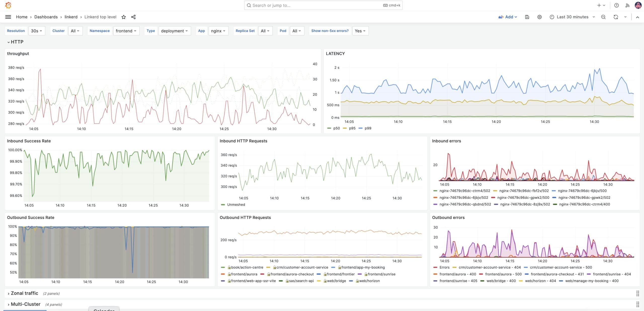Click the save dashboard icon
The width and height of the screenshot is (644, 311).
point(527,17)
